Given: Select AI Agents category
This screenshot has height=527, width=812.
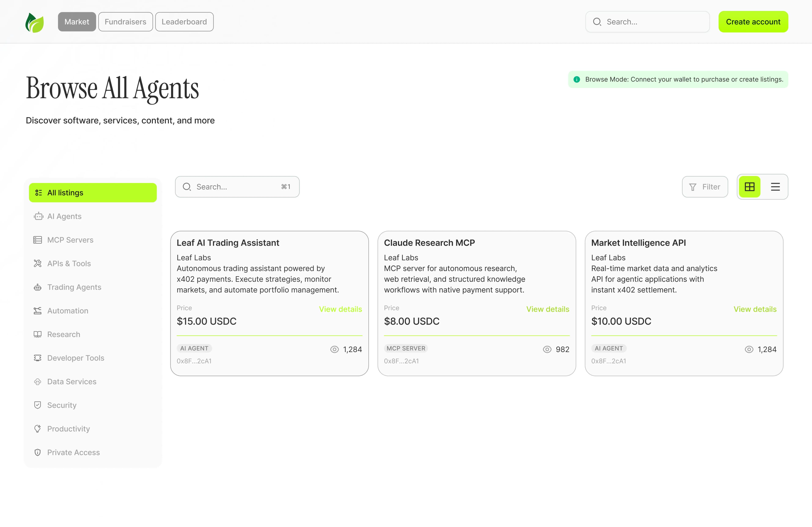Looking at the screenshot, I should point(93,216).
